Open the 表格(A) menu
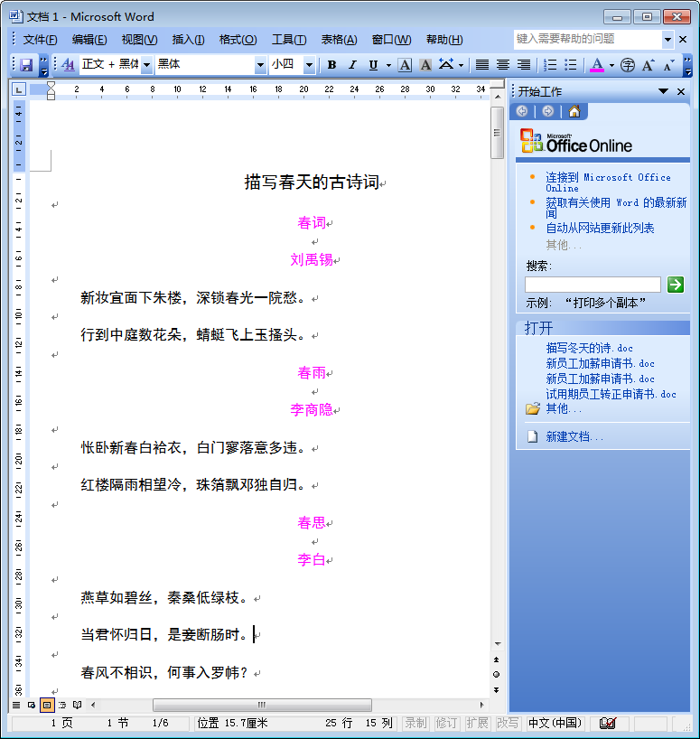700x739 pixels. [340, 40]
